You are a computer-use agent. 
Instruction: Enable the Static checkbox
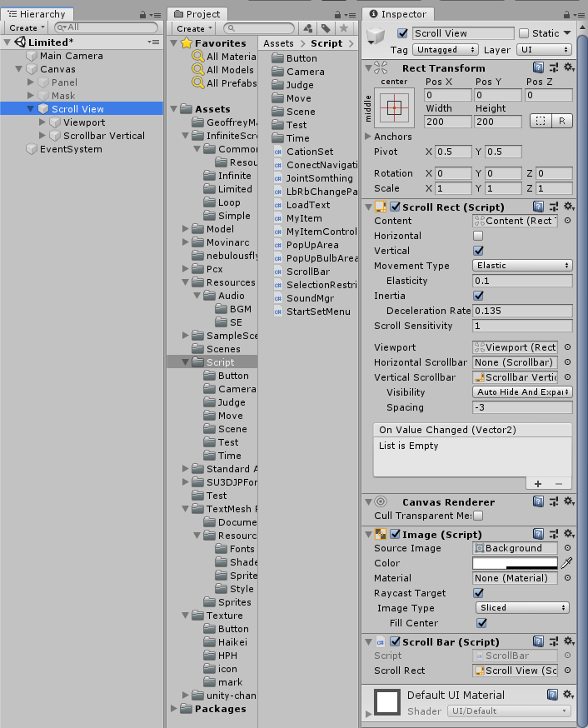pos(524,33)
